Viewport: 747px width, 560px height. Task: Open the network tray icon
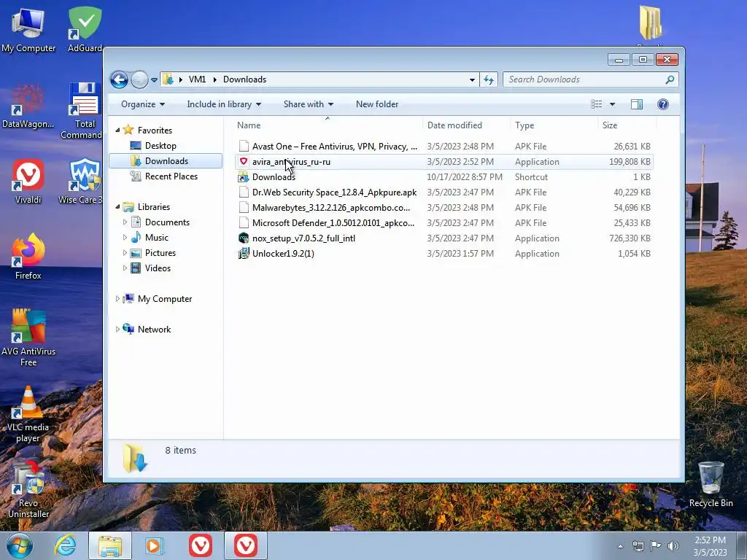click(x=638, y=546)
